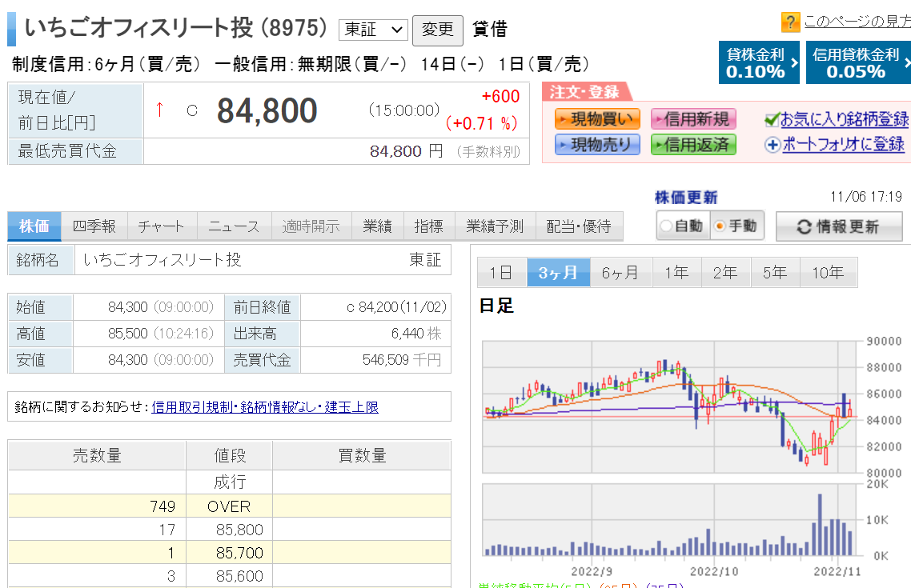This screenshot has height=588, width=911.
Task: Switch to the 指標 tab
Action: pyautogui.click(x=429, y=226)
